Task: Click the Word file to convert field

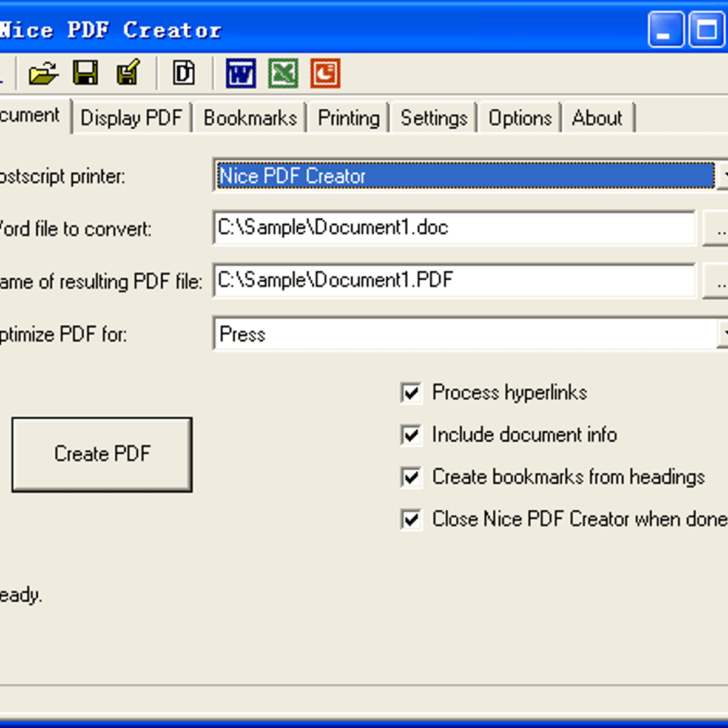Action: tap(454, 227)
